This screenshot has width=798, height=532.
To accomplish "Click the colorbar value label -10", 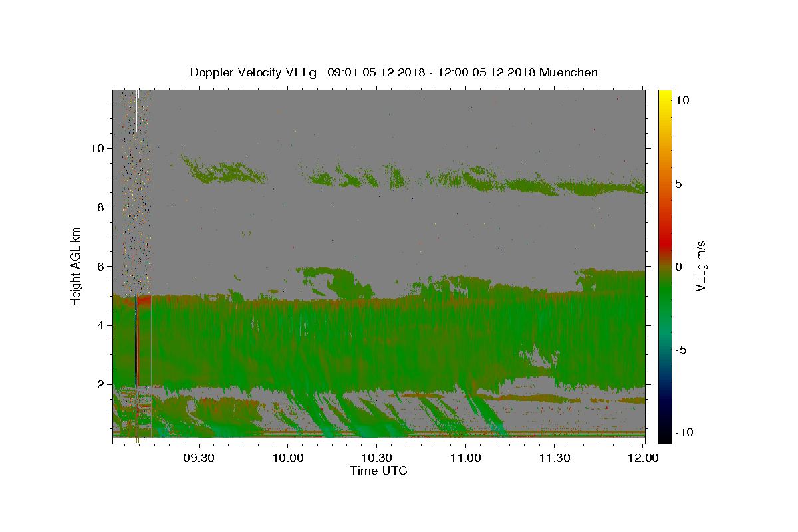I will click(684, 433).
